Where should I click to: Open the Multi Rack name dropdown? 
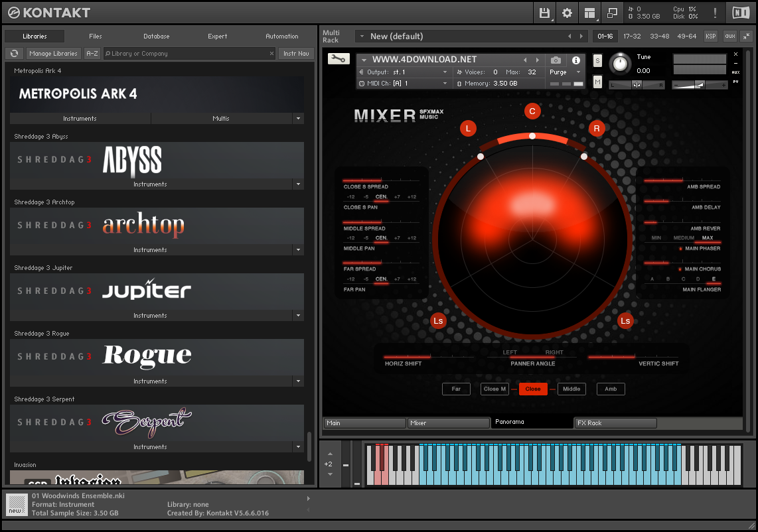(x=362, y=36)
